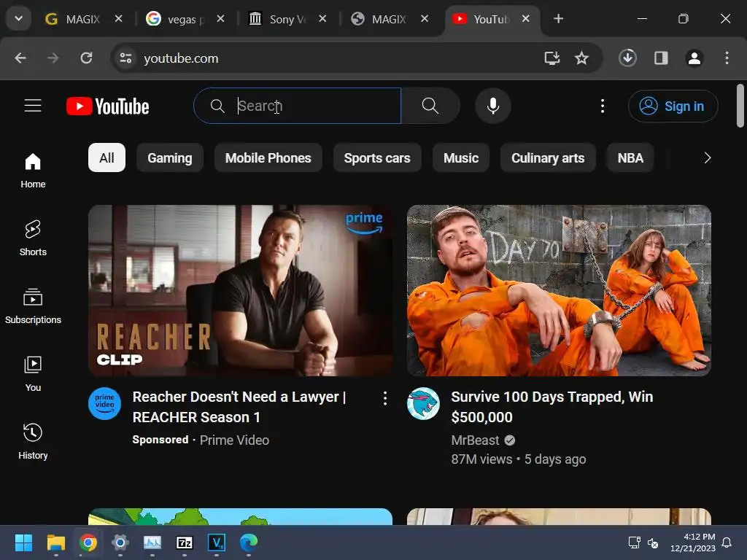The height and width of the screenshot is (560, 747).
Task: Open Chrome downloads icon
Action: click(x=627, y=58)
